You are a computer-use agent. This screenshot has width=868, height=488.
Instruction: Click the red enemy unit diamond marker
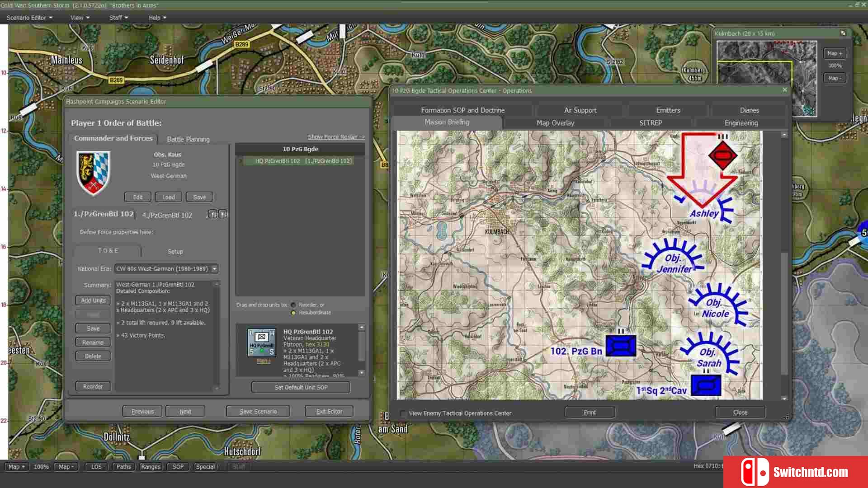tap(722, 155)
